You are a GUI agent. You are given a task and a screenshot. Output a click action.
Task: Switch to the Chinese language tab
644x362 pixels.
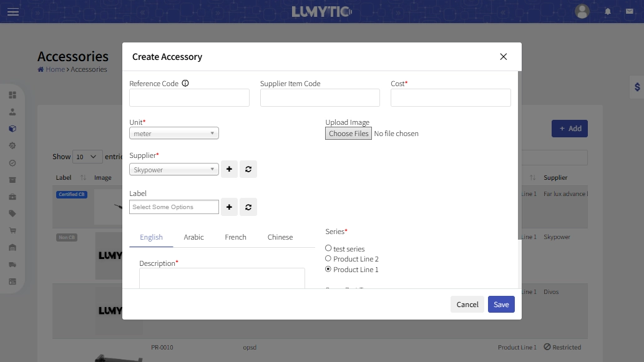pos(280,237)
